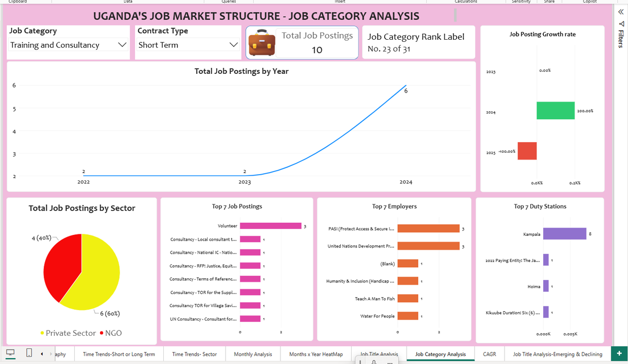The image size is (628, 364).
Task: Click the red 2025 growth rate bar
Action: tap(527, 151)
